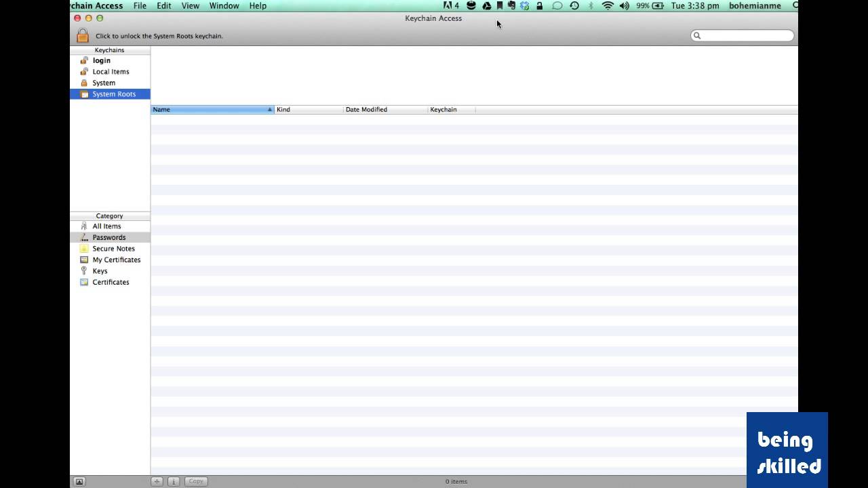This screenshot has height=488, width=868.
Task: Click the Google Drive menu bar icon
Action: [486, 5]
